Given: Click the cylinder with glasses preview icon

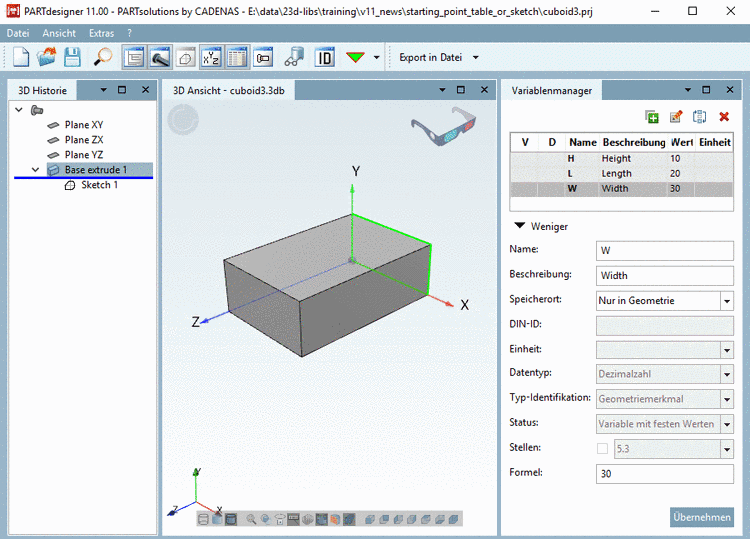Looking at the screenshot, I should 294,57.
